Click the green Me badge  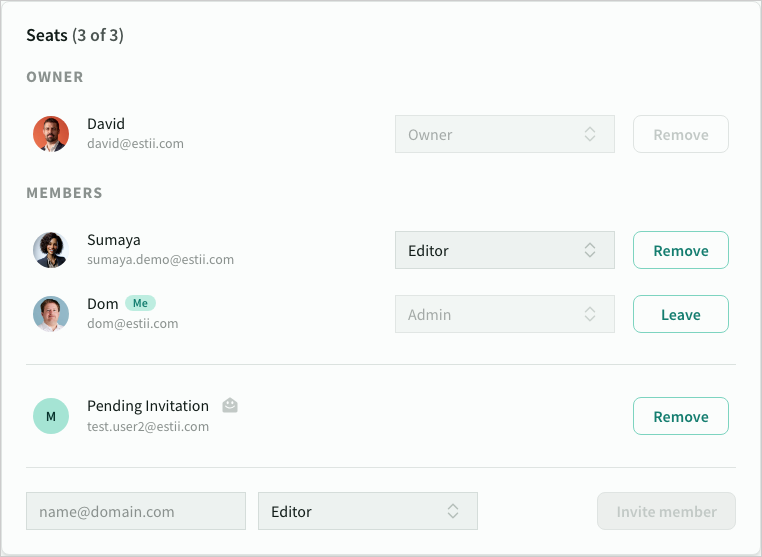(x=140, y=303)
